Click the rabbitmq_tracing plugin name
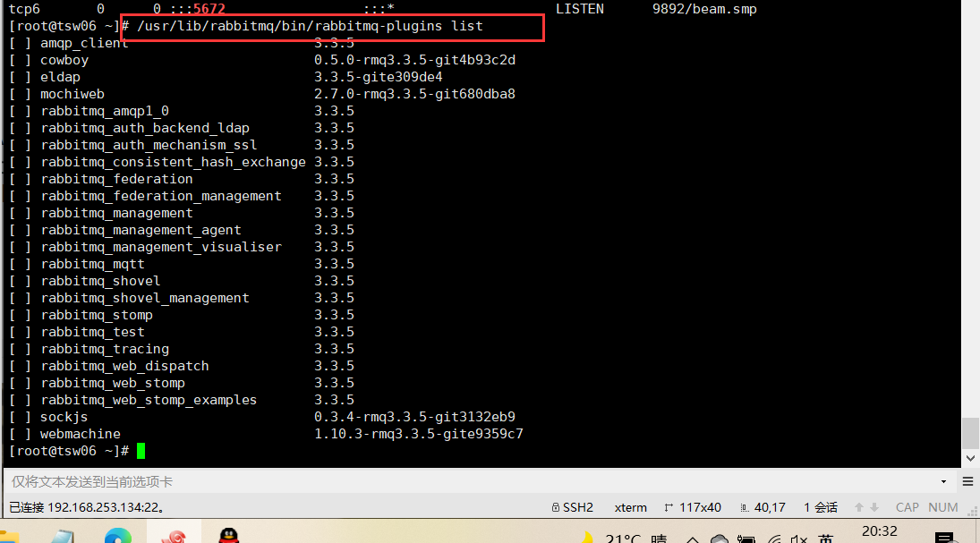Viewport: 980px width, 543px height. point(105,349)
